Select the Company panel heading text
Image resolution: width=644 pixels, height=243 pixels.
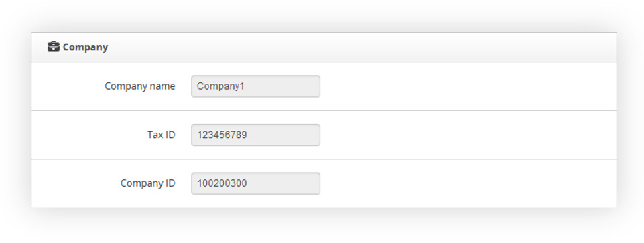(x=85, y=48)
